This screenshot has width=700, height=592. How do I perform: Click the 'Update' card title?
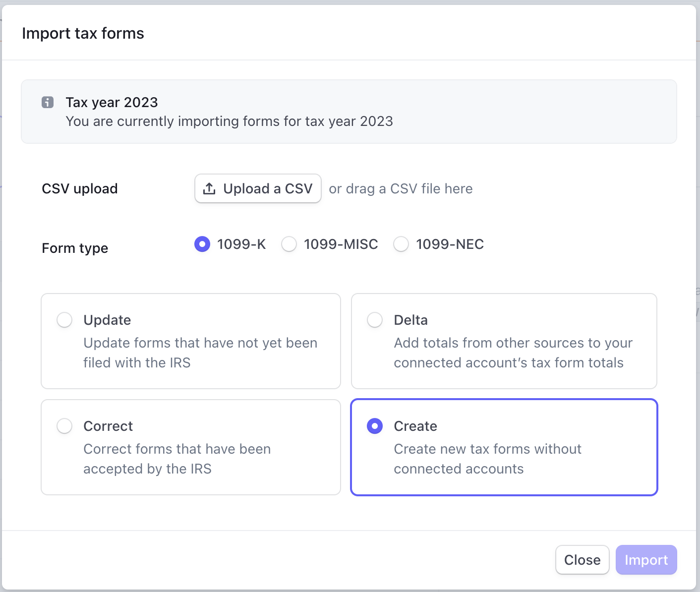pyautogui.click(x=107, y=320)
